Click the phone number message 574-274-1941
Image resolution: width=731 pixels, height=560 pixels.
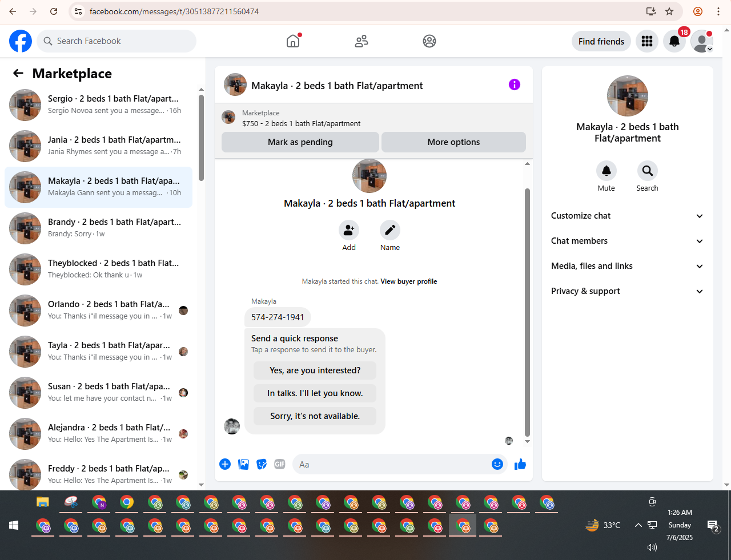[x=278, y=317]
